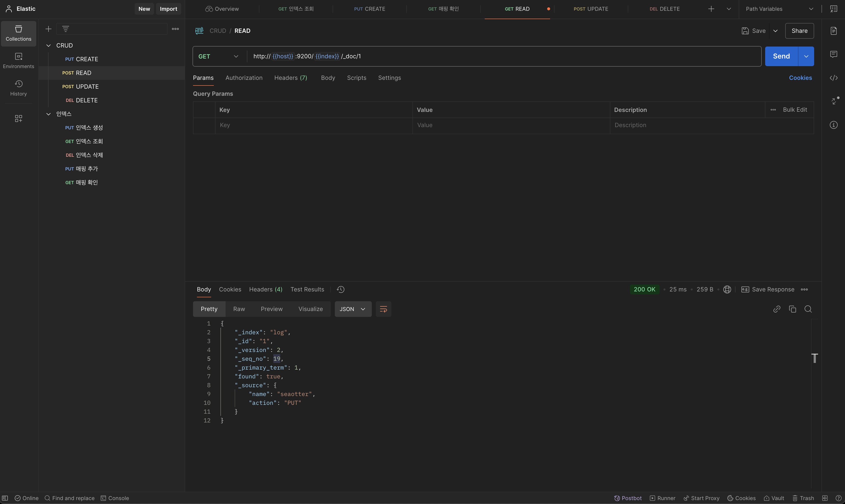Switch response view to Raw

click(x=239, y=309)
